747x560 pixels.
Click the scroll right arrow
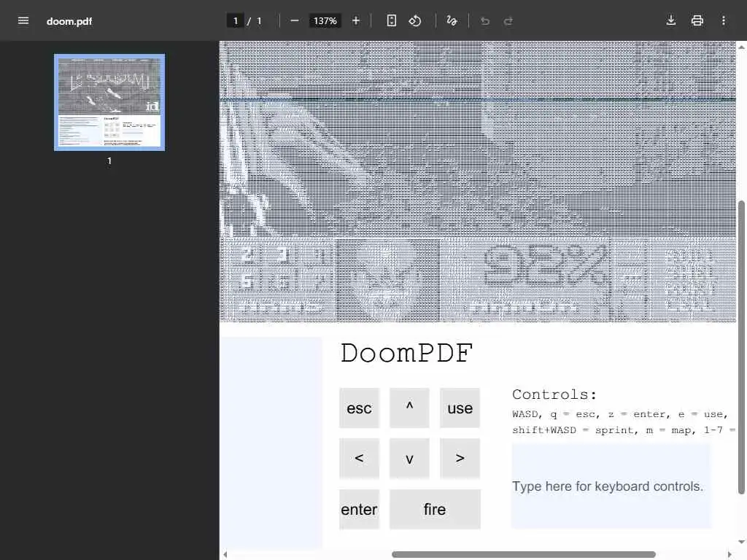[x=729, y=555]
